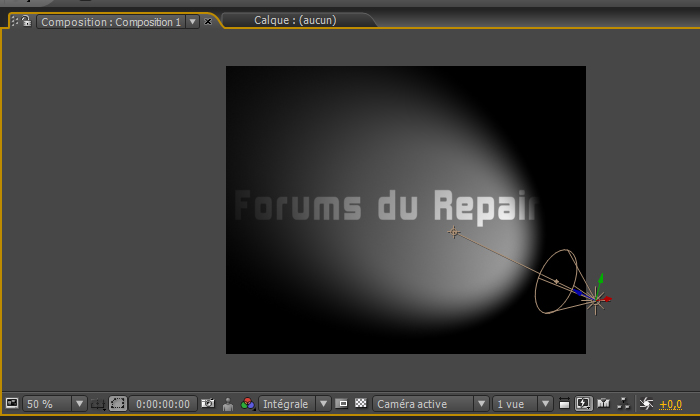Select the Forums du Repair text layer
700x420 pixels.
[387, 206]
